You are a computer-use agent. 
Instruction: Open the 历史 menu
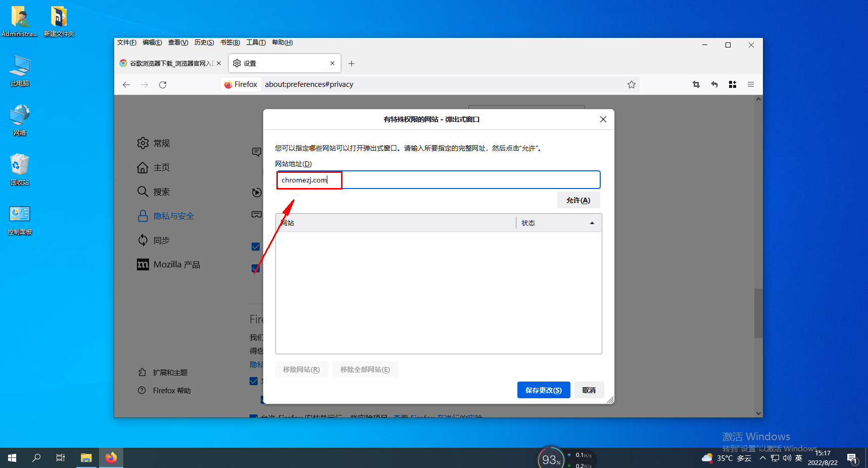coord(204,42)
